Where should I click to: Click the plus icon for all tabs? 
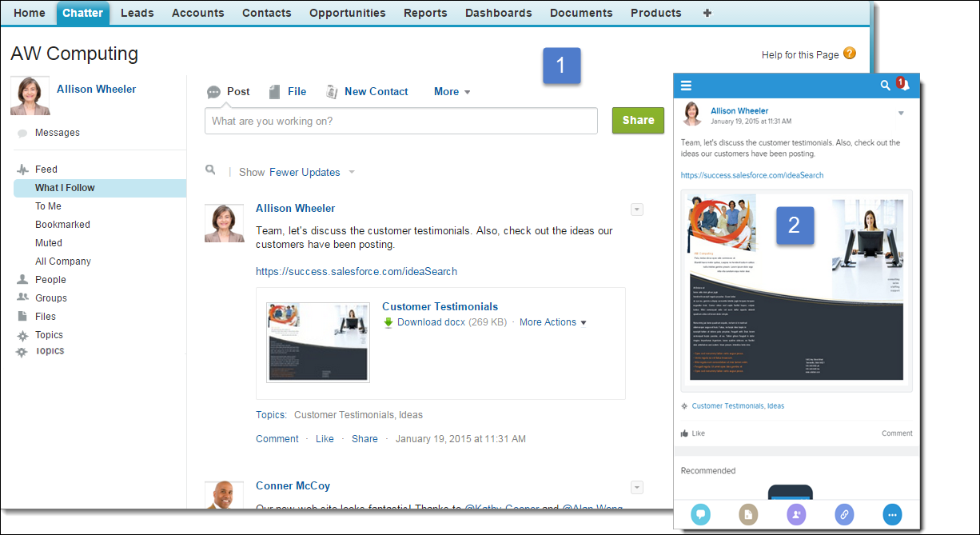click(x=707, y=13)
